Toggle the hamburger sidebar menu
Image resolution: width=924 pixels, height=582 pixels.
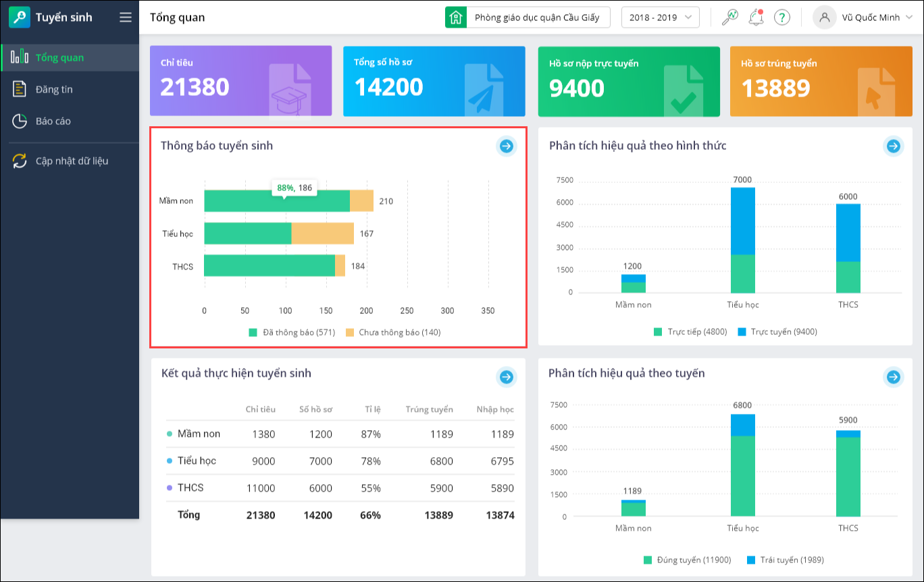click(126, 17)
